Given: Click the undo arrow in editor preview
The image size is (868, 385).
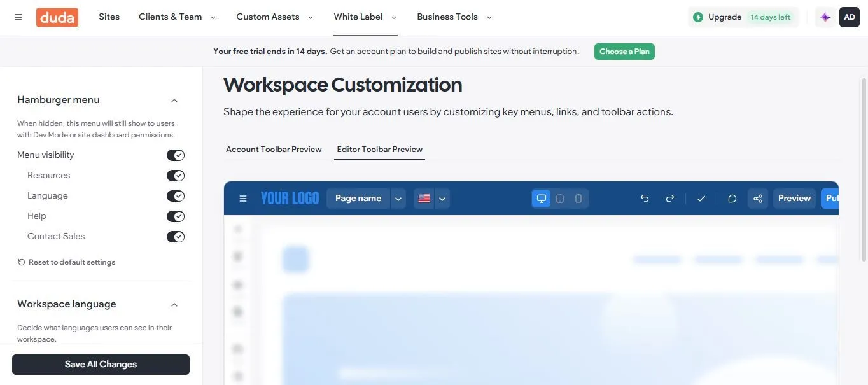Looking at the screenshot, I should point(645,199).
